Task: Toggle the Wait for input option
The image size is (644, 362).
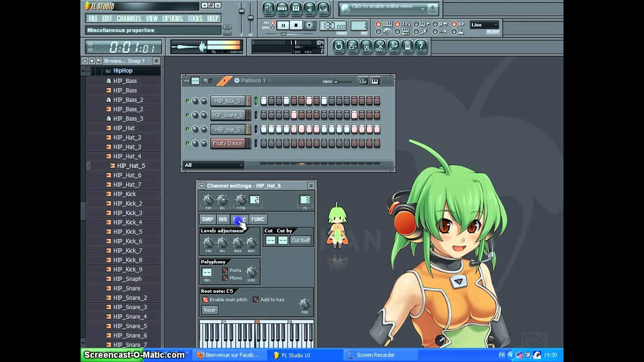Action: pyautogui.click(x=398, y=31)
